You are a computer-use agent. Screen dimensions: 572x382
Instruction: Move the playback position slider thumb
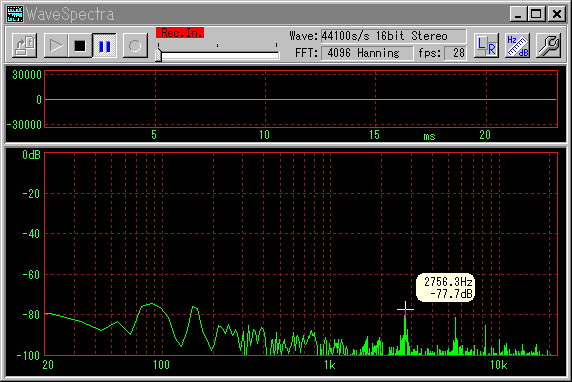coord(158,55)
